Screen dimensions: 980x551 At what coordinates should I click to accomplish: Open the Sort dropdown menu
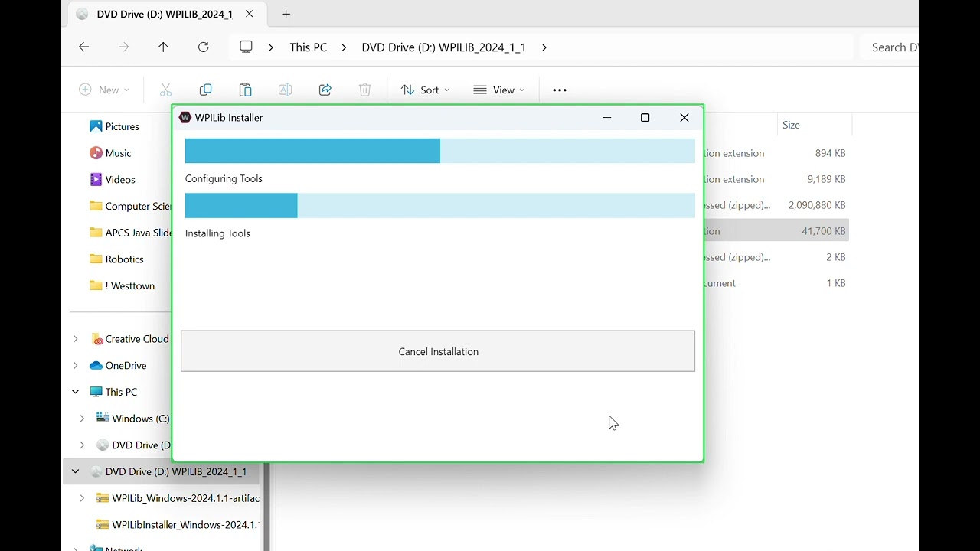pyautogui.click(x=425, y=90)
